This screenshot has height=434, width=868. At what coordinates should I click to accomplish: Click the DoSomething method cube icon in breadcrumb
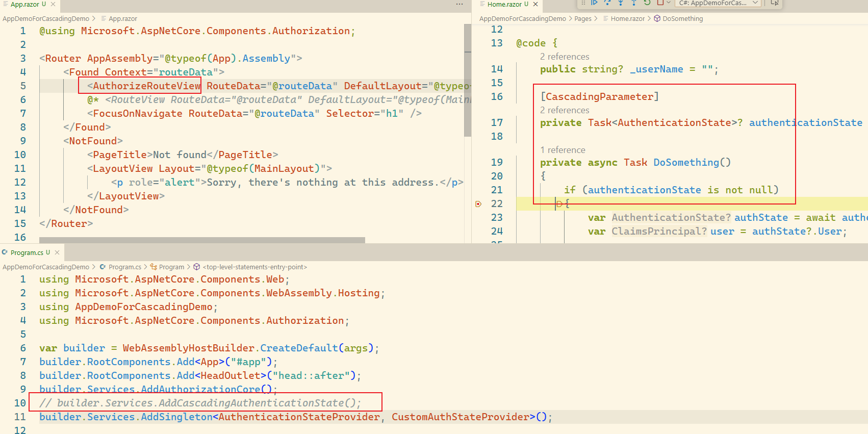657,18
